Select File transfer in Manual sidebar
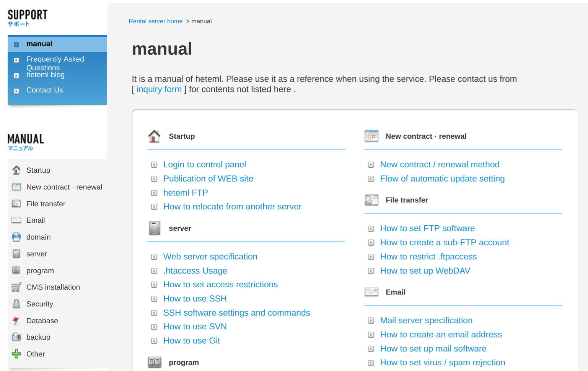 pyautogui.click(x=46, y=204)
